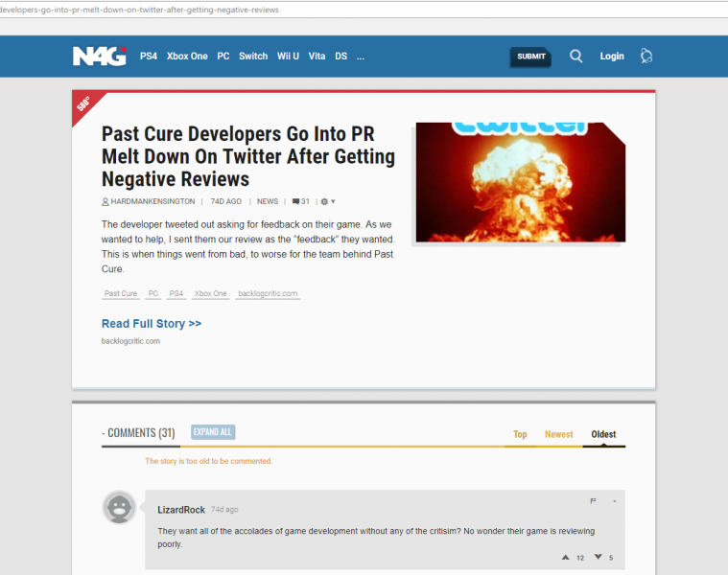
Task: Click the NEWS category label
Action: click(268, 201)
